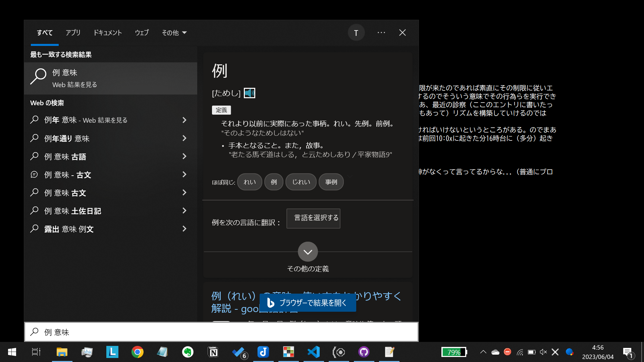The width and height of the screenshot is (644, 362).
Task: Switch to the アプリ tab
Action: click(73, 33)
